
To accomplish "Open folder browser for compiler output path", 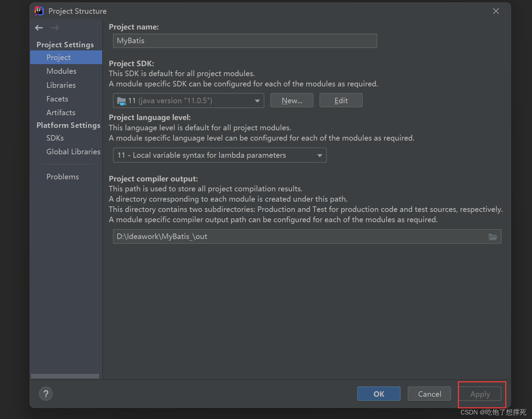I will click(x=493, y=237).
